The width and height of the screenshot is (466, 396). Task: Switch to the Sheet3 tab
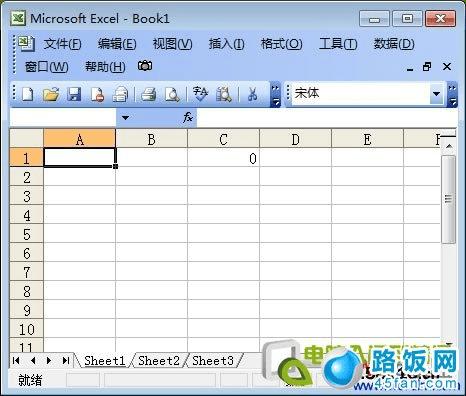[213, 360]
